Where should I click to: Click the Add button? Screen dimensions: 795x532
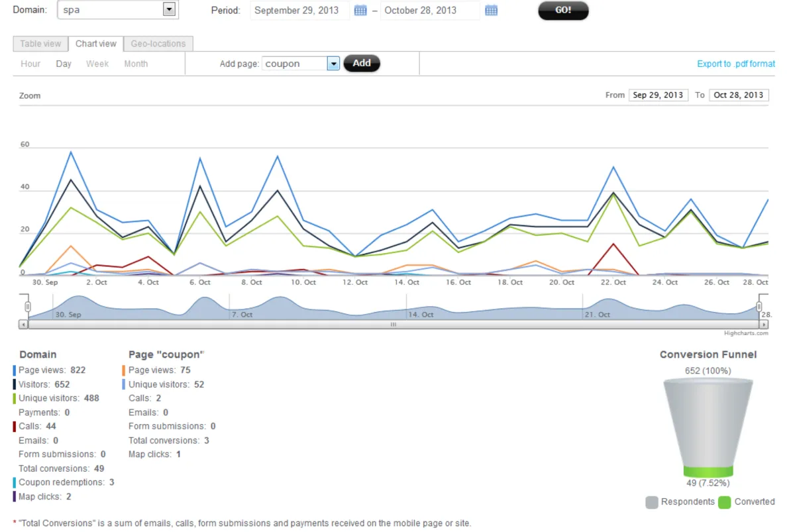(x=362, y=63)
